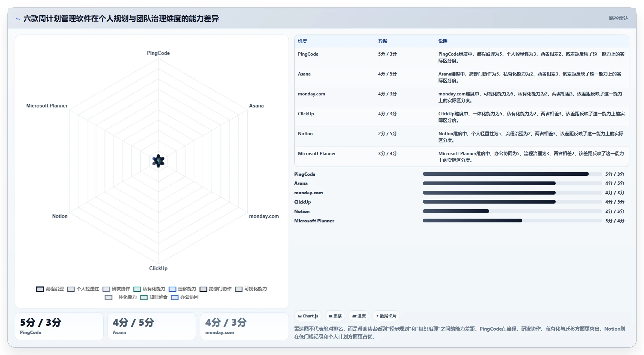Select the PingCode table row name

pos(308,54)
